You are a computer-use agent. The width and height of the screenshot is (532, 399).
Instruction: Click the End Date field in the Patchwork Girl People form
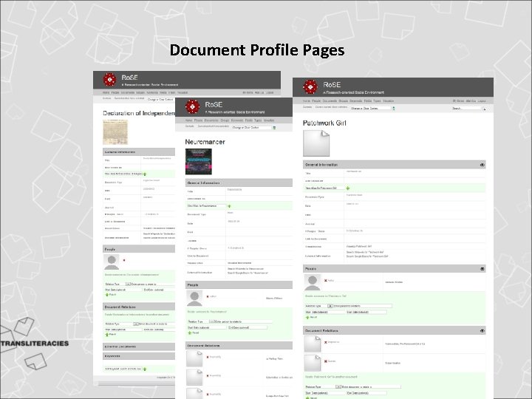click(366, 312)
